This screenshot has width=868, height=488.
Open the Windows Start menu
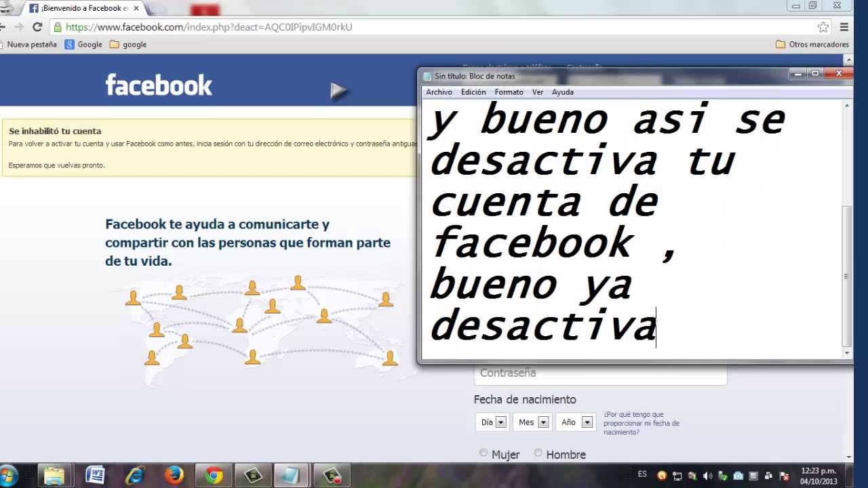pyautogui.click(x=7, y=475)
